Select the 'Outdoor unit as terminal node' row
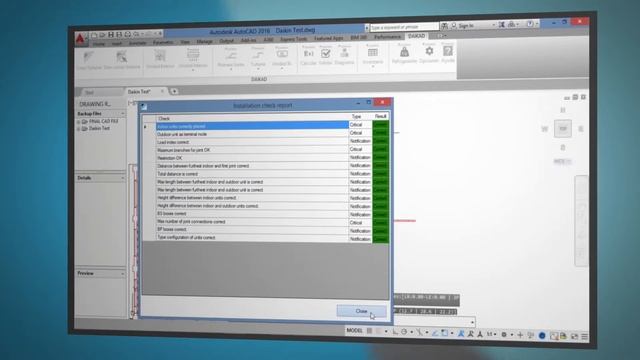Viewport: 640px width, 360px height. pyautogui.click(x=252, y=134)
